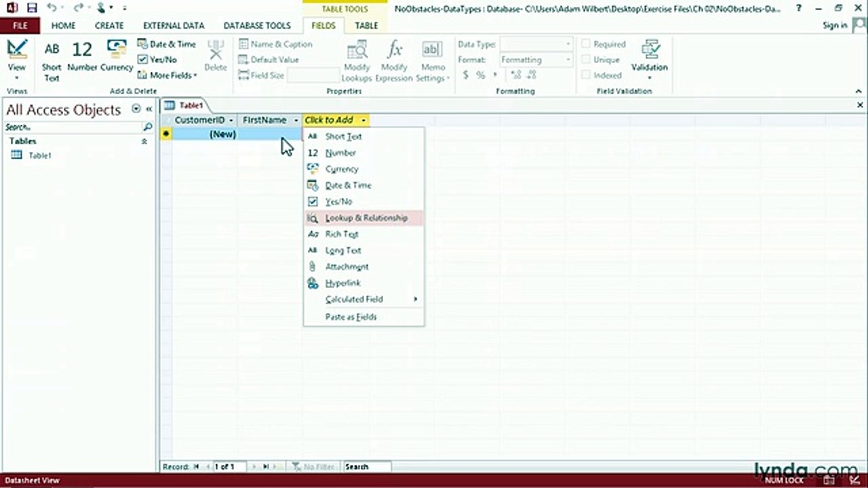The height and width of the screenshot is (488, 868).
Task: Click the No Filter button
Action: [314, 466]
